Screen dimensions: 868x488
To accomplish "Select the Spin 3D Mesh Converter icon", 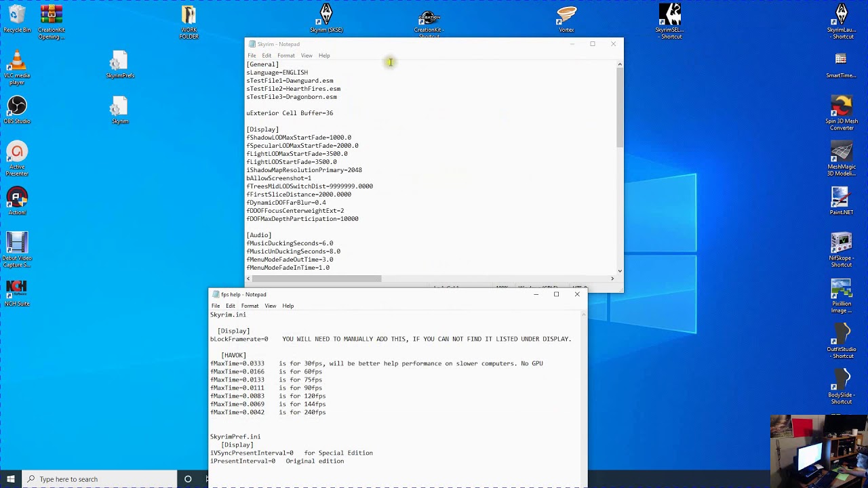I will coord(841,114).
